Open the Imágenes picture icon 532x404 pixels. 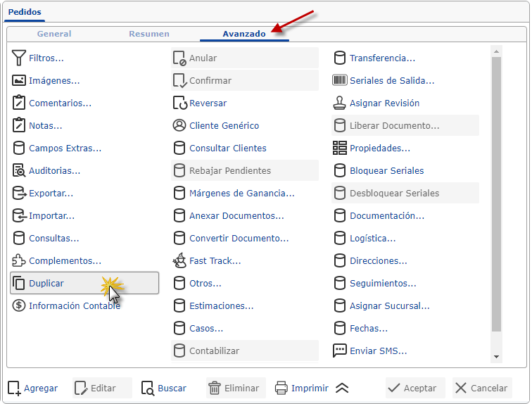pos(19,80)
